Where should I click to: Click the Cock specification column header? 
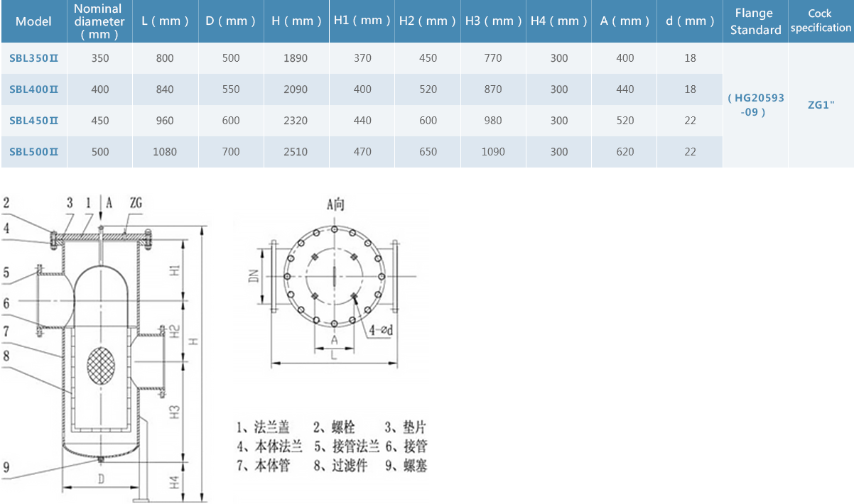tap(821, 21)
